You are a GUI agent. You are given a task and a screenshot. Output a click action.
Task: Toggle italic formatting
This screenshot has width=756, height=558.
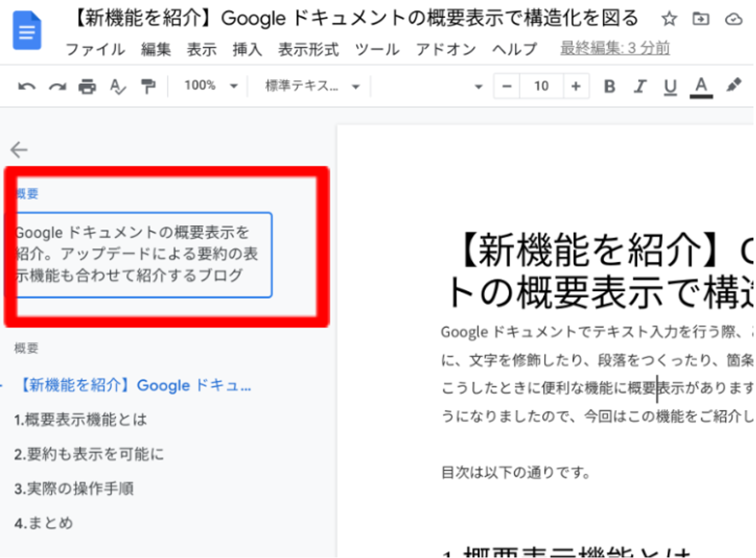tap(640, 86)
